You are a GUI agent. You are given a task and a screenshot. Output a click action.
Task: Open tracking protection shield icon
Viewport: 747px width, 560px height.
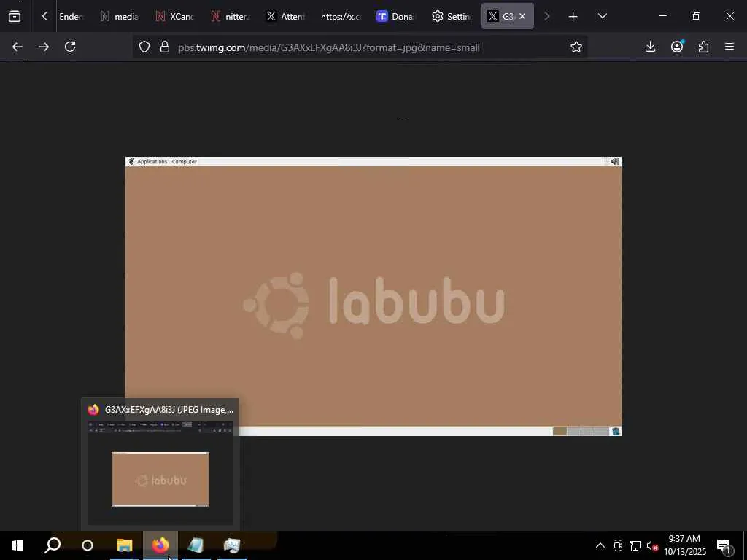[x=144, y=47]
